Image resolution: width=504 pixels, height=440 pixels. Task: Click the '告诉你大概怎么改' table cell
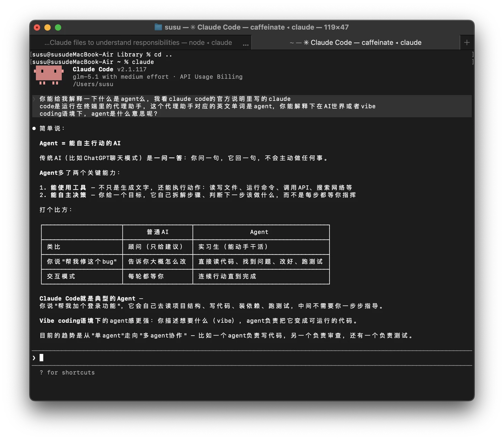157,262
